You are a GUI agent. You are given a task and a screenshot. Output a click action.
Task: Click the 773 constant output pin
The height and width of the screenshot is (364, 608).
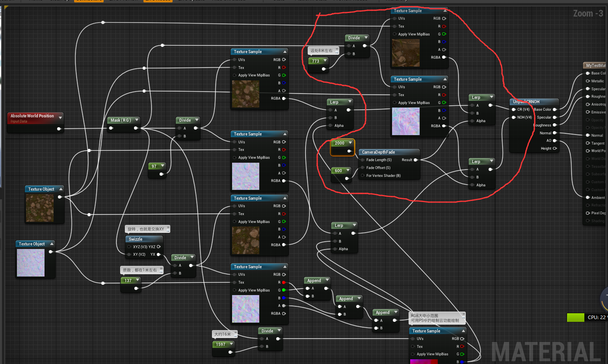[x=324, y=69]
